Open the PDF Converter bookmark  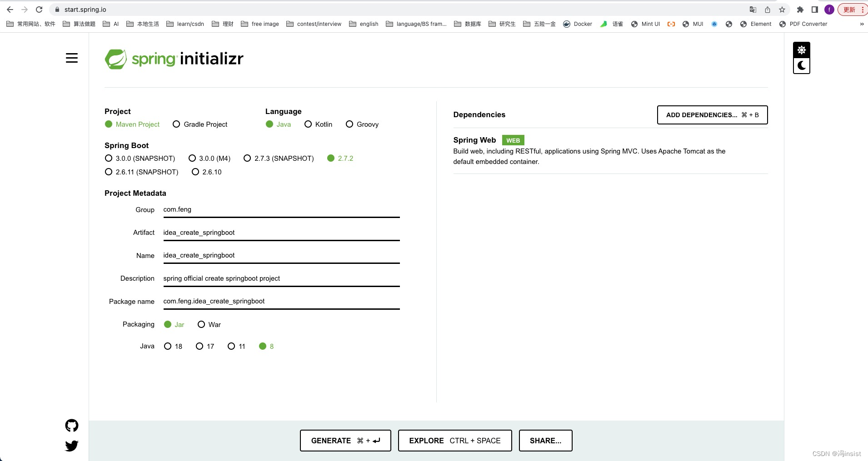point(803,24)
